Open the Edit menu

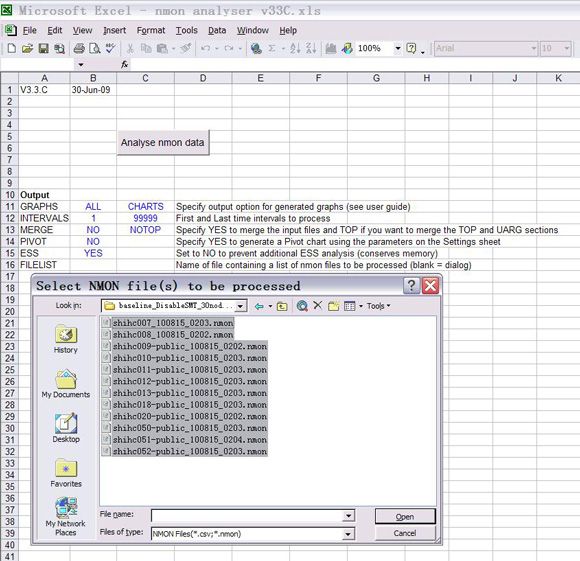coord(55,30)
